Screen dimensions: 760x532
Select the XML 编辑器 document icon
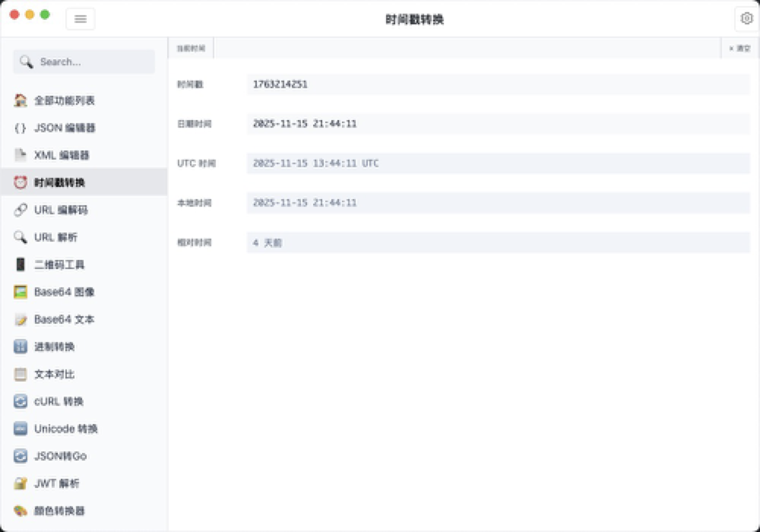click(x=21, y=155)
